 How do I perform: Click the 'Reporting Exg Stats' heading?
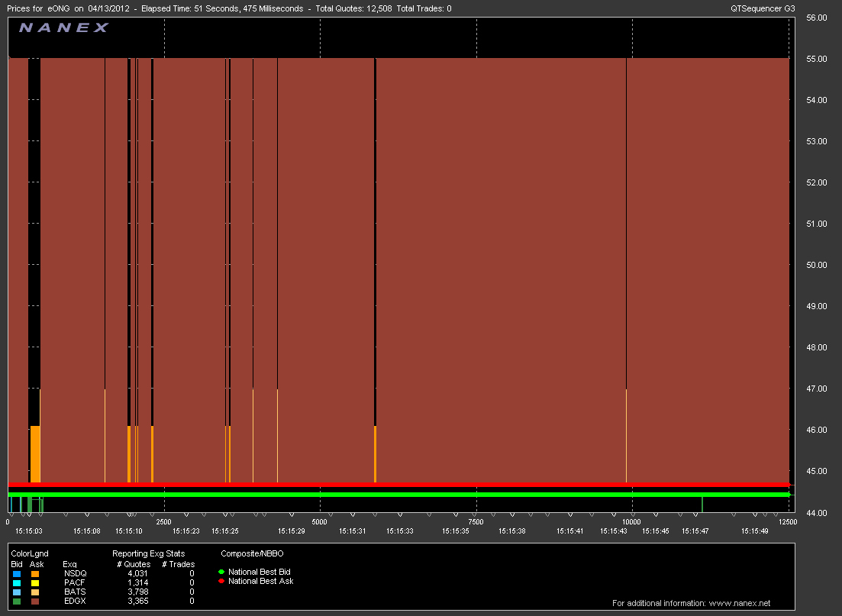tap(148, 553)
